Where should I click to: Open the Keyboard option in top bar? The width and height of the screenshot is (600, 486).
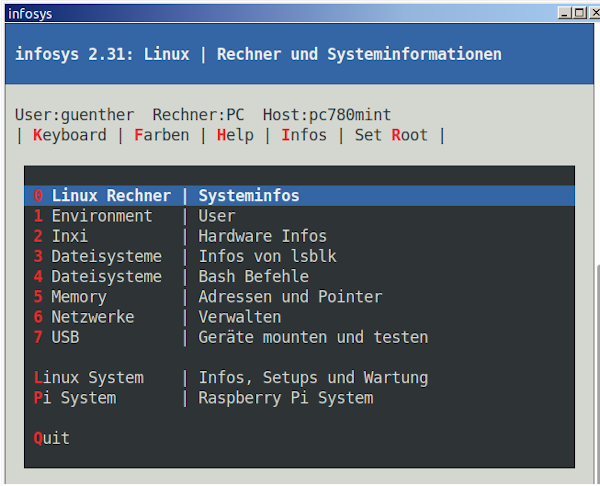(69, 135)
